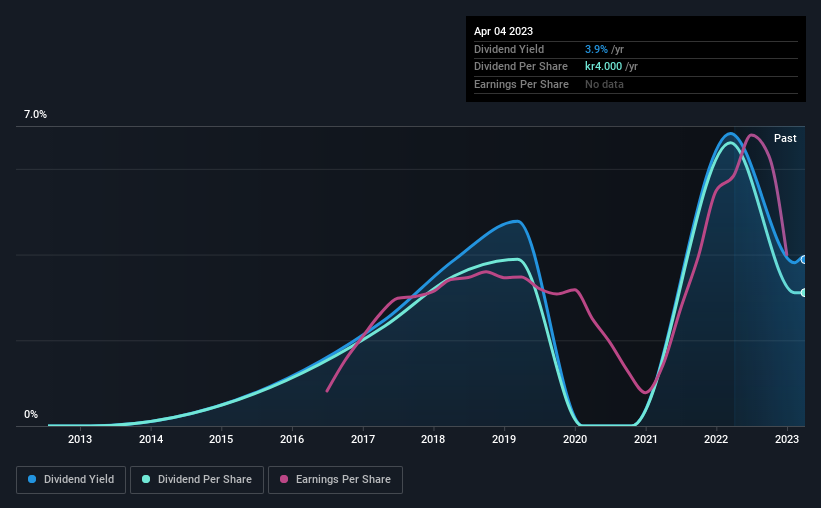Click the 2013 label on the time axis
The width and height of the screenshot is (821, 508).
pyautogui.click(x=80, y=439)
